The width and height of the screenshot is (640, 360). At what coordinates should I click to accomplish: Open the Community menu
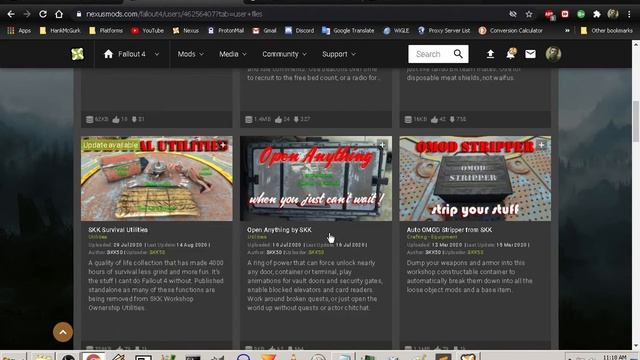coord(284,54)
